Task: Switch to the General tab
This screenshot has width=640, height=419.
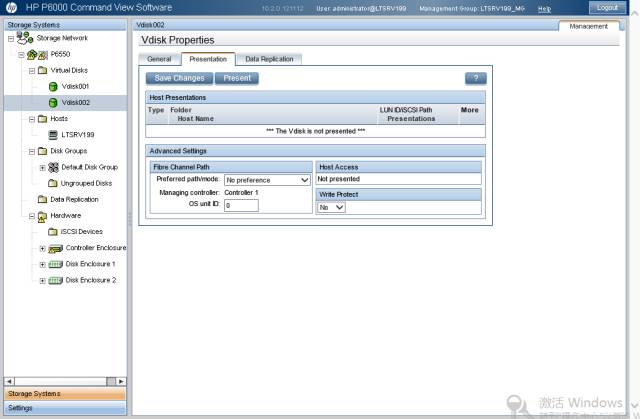Action: [159, 59]
